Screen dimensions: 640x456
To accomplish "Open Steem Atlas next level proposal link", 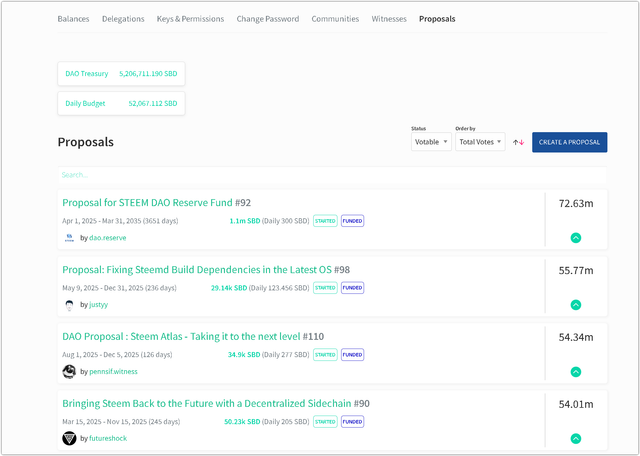I will point(181,336).
